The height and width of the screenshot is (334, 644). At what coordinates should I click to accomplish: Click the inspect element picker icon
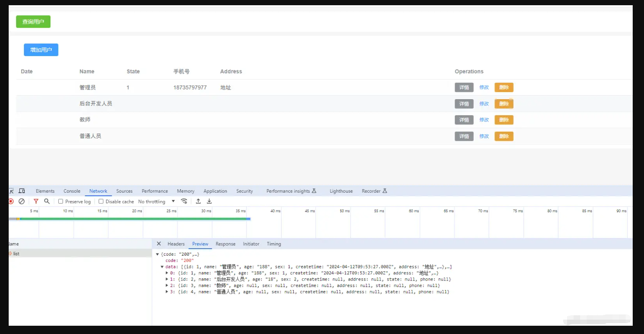tap(11, 191)
